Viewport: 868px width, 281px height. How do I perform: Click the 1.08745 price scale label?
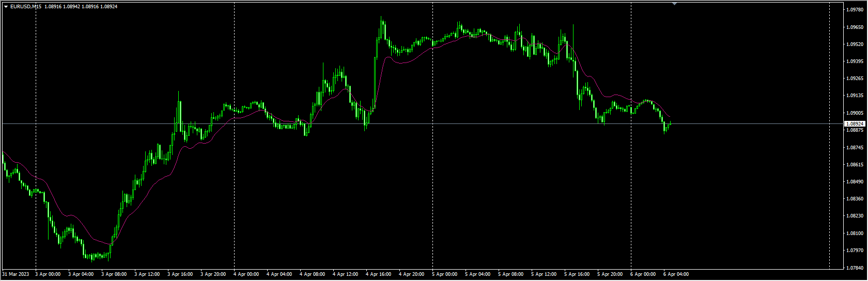856,148
